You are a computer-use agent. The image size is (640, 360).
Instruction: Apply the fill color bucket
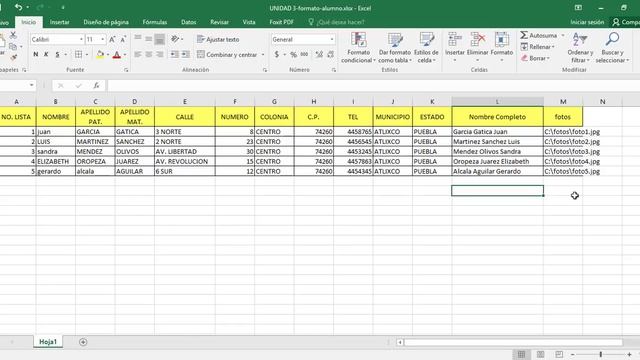[x=100, y=54]
